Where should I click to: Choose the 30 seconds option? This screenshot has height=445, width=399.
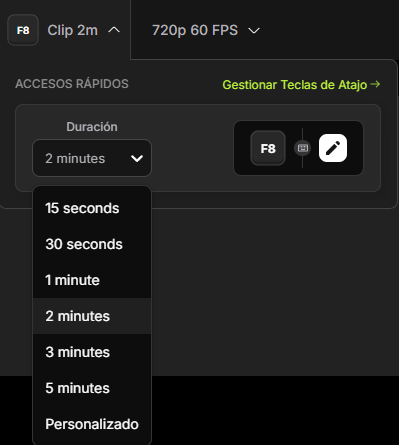[92, 244]
